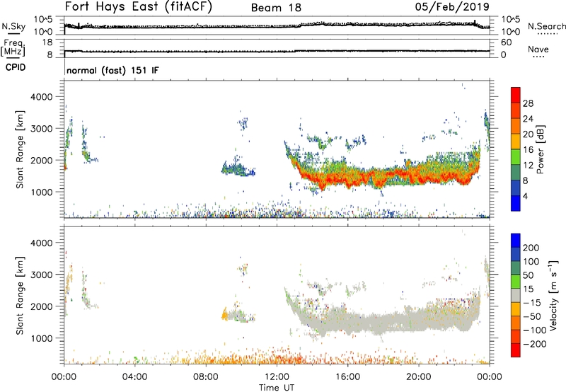Click the yellow velocity patch near 09:00 UT

224,315
